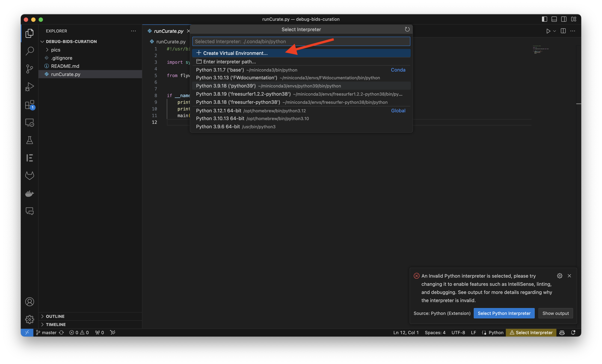602x364 pixels.
Task: Toggle secondary side bar visibility
Action: click(x=564, y=19)
